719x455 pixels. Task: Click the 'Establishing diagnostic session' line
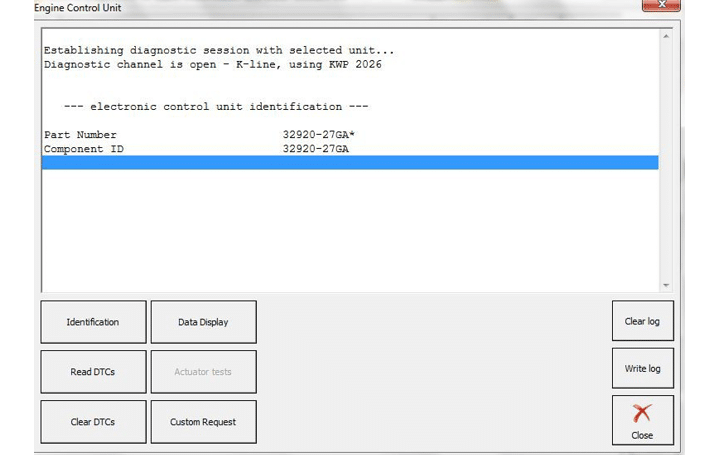pos(219,50)
